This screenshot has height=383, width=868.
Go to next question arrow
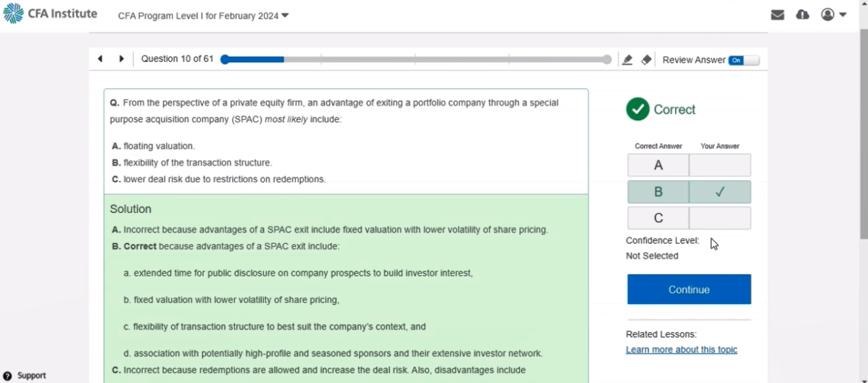[122, 59]
